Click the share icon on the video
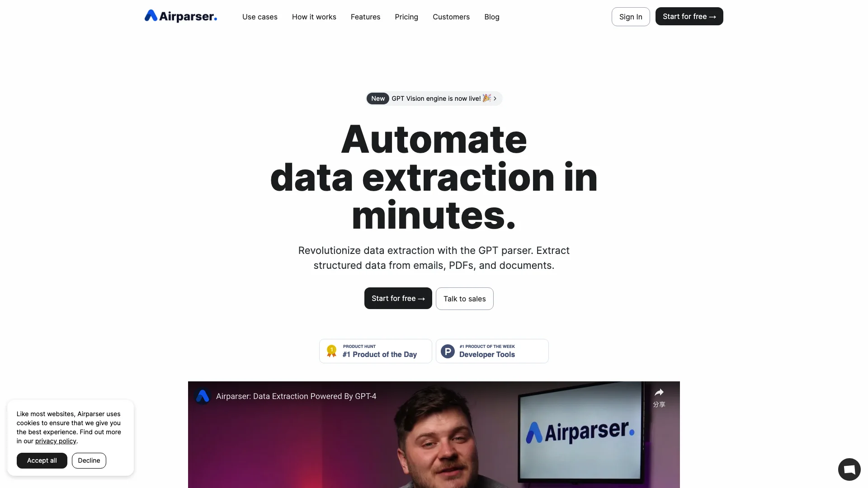The width and height of the screenshot is (868, 488). pos(658,393)
